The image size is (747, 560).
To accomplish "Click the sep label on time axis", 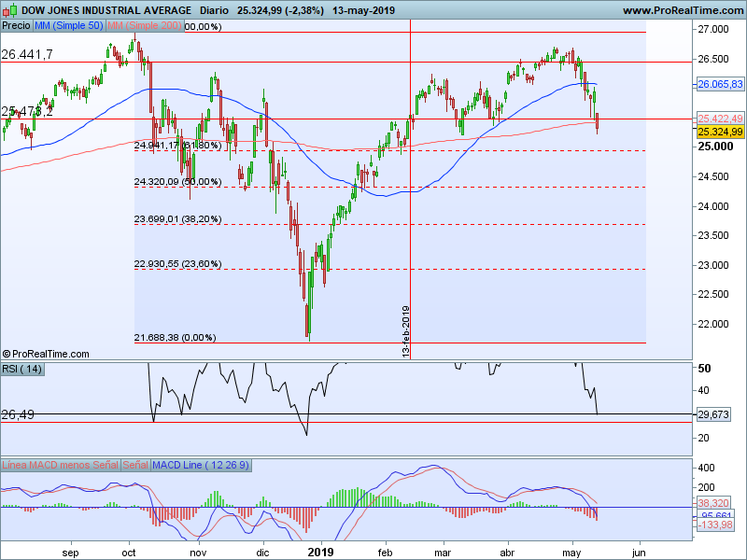I will [71, 553].
